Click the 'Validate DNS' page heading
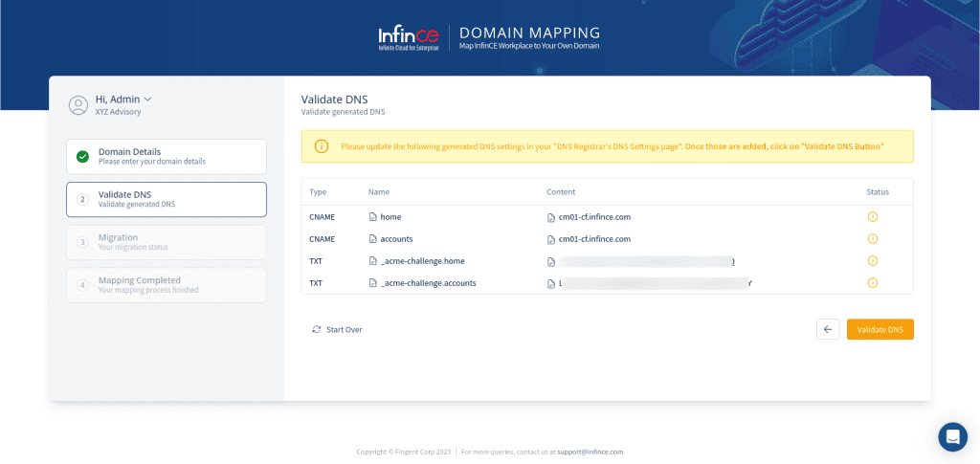This screenshot has width=980, height=464. click(334, 99)
